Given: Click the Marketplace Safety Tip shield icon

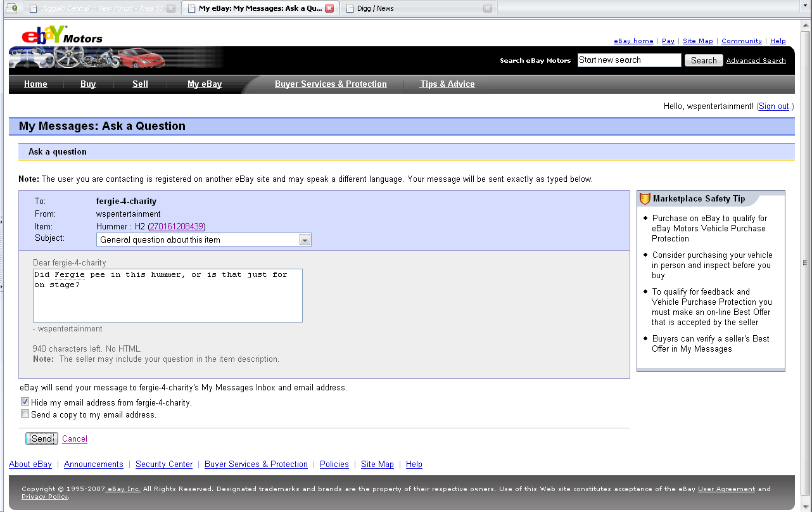Looking at the screenshot, I should (645, 199).
